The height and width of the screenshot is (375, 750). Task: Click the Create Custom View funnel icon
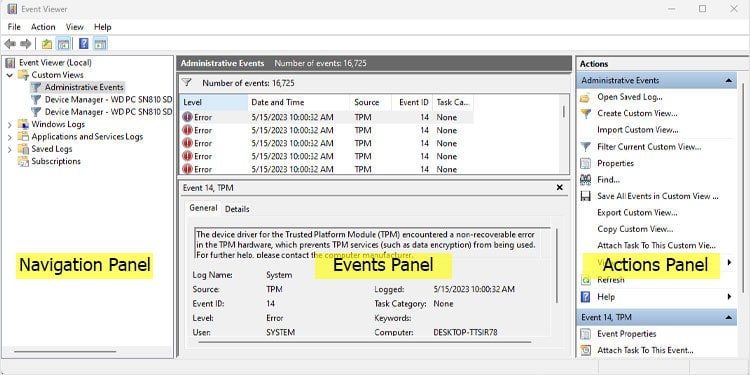[x=585, y=114]
